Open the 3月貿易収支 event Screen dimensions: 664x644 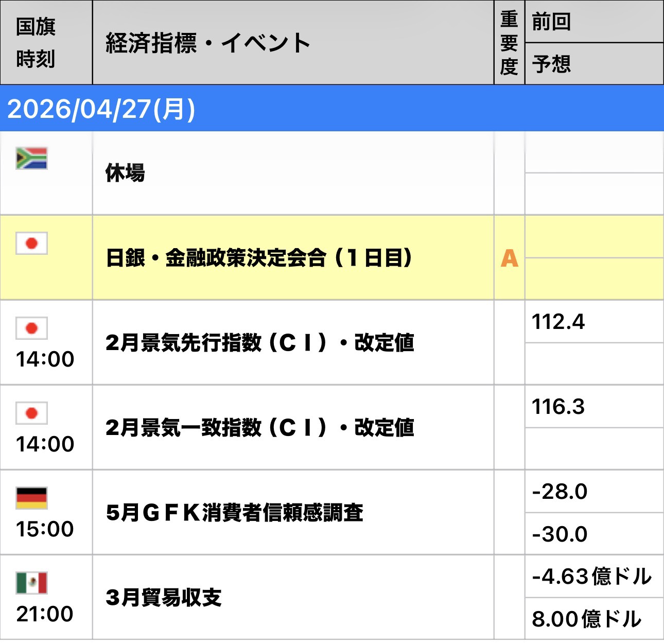point(164,598)
